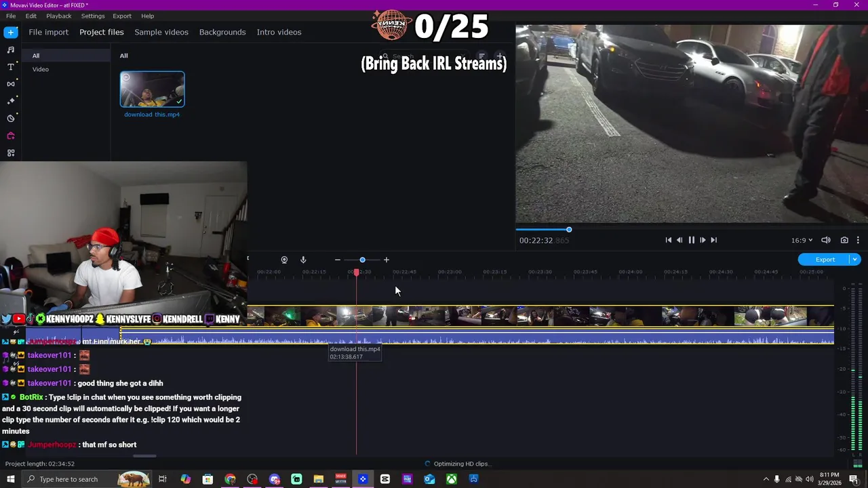This screenshot has height=488, width=868.
Task: Open the Effects wand sidebar icon
Action: [x=11, y=101]
